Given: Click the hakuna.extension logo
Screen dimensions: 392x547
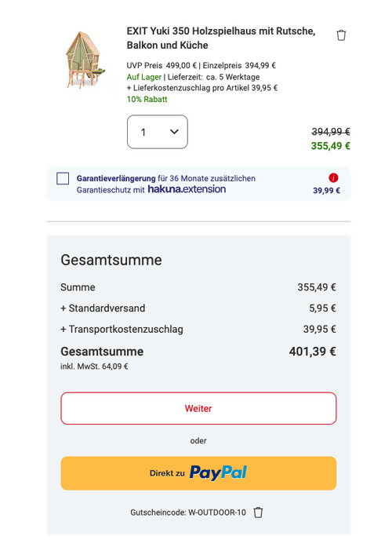Looking at the screenshot, I should (187, 189).
